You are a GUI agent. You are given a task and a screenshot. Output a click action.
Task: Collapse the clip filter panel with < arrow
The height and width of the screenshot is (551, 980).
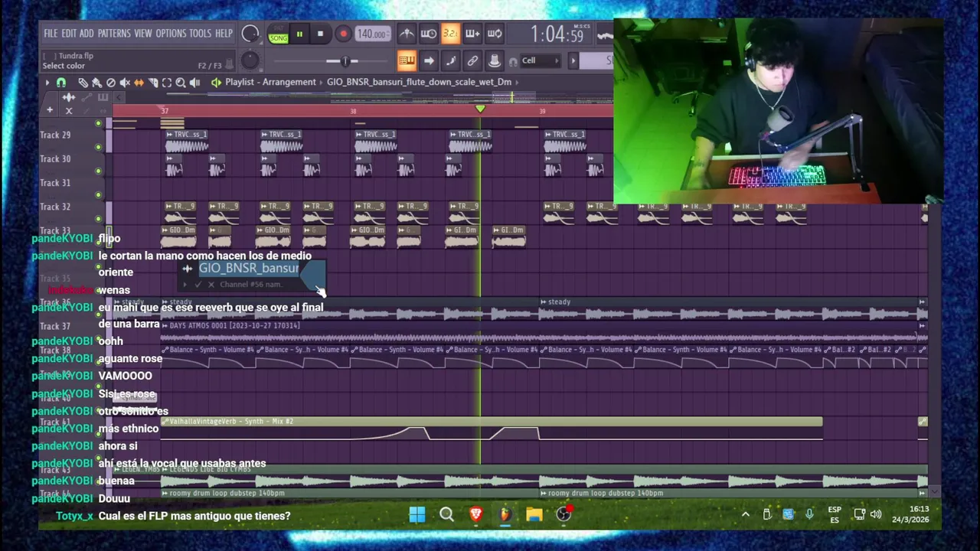119,97
